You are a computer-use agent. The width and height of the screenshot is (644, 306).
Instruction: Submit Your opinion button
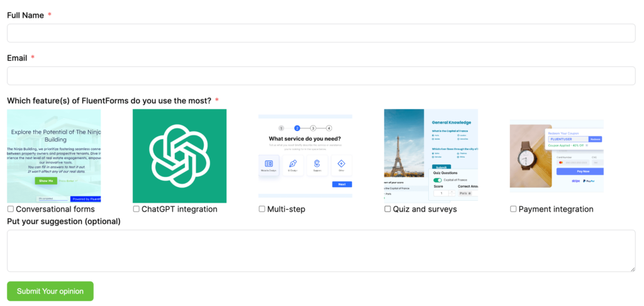point(50,291)
